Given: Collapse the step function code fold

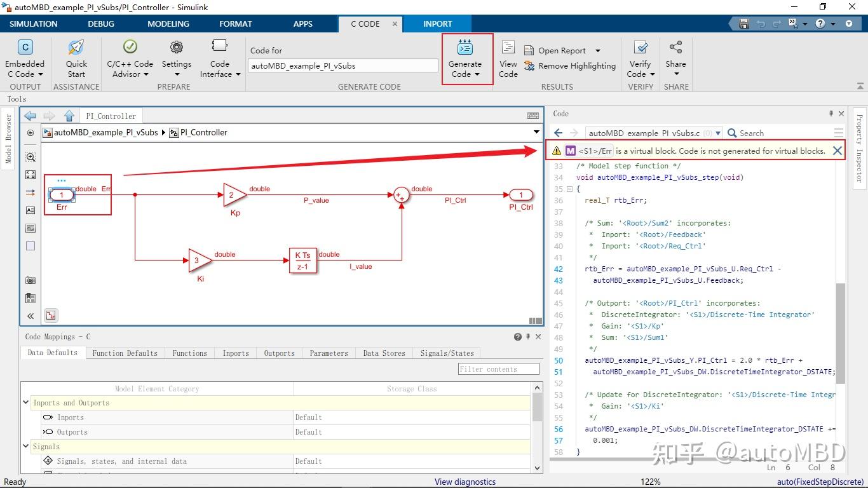Looking at the screenshot, I should [569, 189].
